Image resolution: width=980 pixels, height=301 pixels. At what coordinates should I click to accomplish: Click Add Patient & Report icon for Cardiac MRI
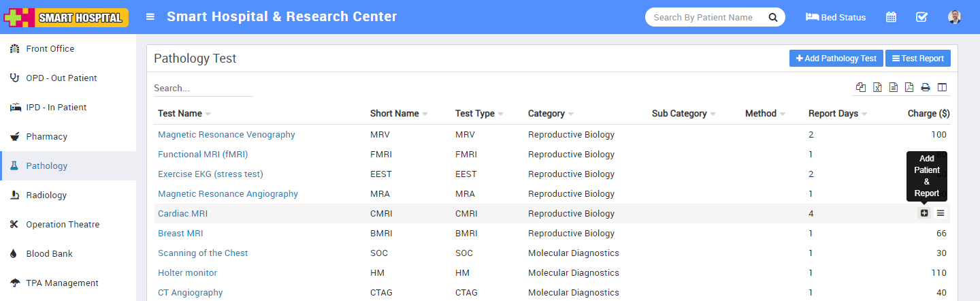[x=924, y=213]
